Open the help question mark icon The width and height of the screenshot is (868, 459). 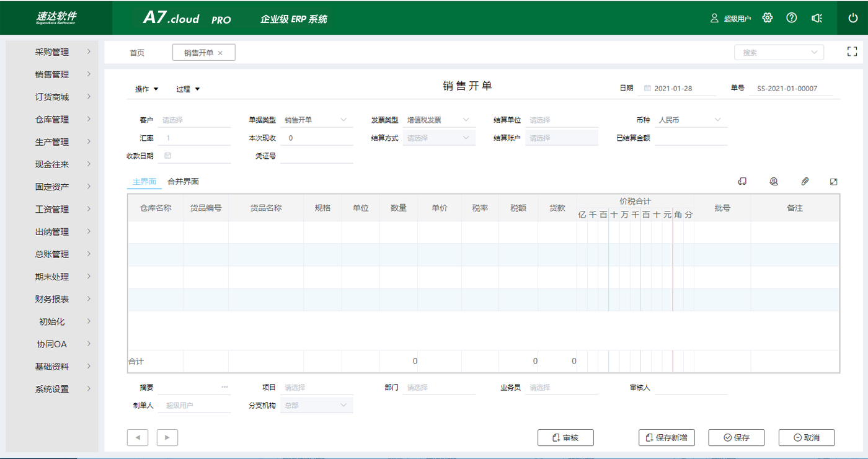coord(792,18)
